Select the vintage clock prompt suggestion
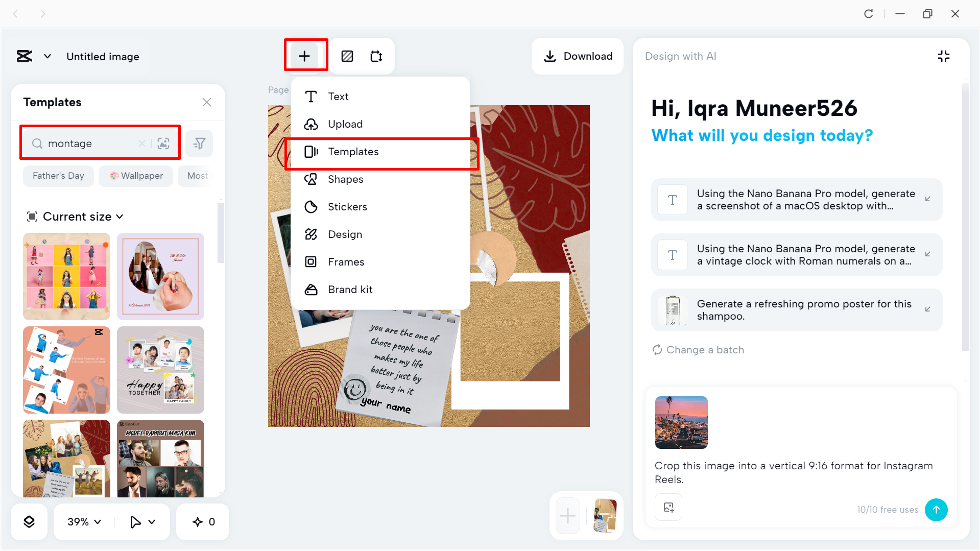This screenshot has height=551, width=980. click(x=797, y=255)
